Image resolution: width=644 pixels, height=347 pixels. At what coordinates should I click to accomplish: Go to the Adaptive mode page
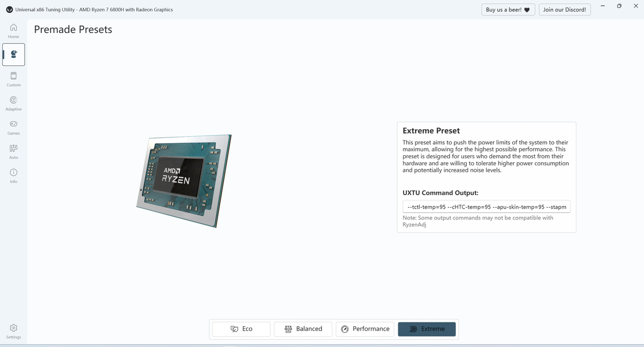(14, 103)
